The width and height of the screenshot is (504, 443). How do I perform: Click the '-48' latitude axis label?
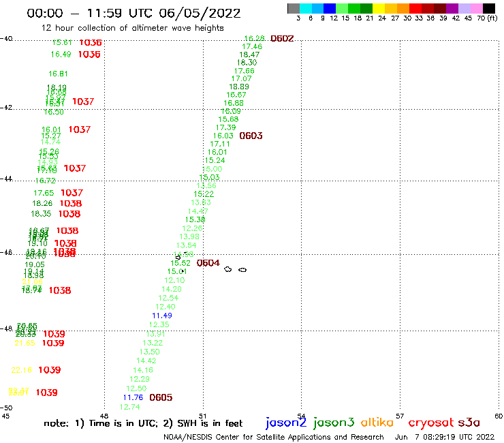(6, 329)
